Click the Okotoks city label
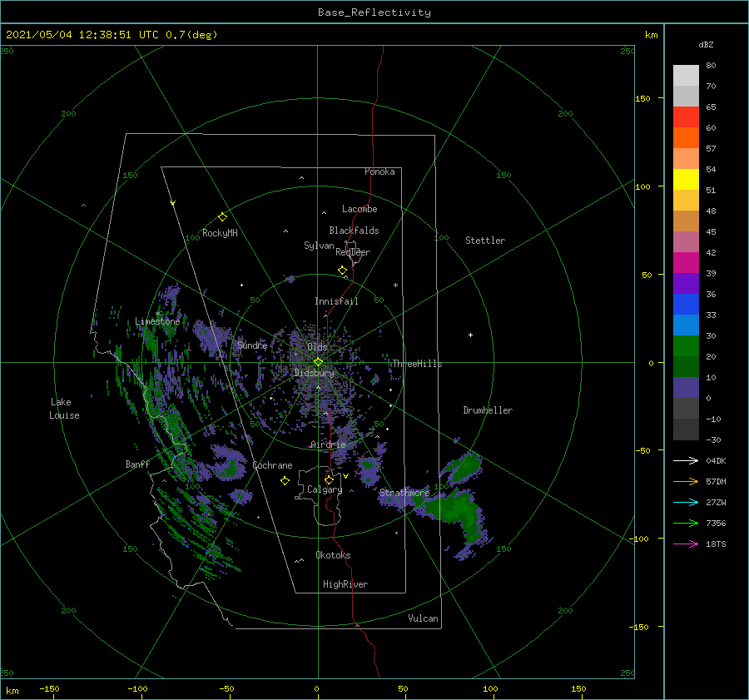The height and width of the screenshot is (700, 749). (x=333, y=555)
